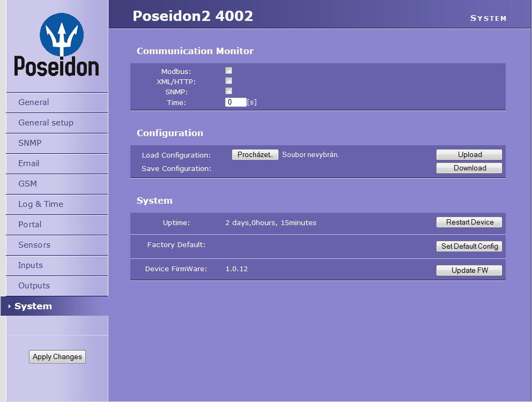Viewport: 532px width, 402px height.
Task: Select the System menu item
Action: pyautogui.click(x=54, y=306)
